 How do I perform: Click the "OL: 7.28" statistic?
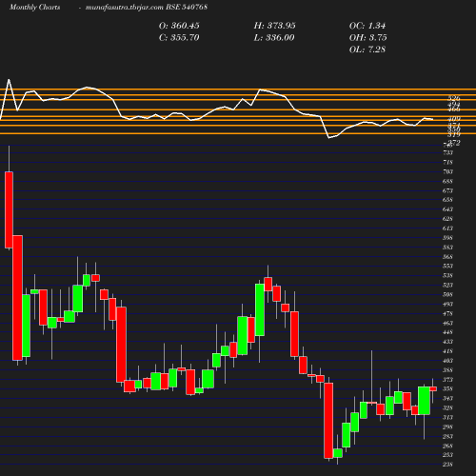pos(367,50)
